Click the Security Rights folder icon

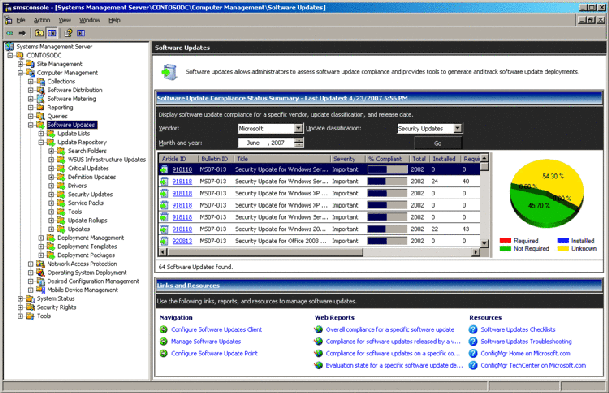[30, 307]
